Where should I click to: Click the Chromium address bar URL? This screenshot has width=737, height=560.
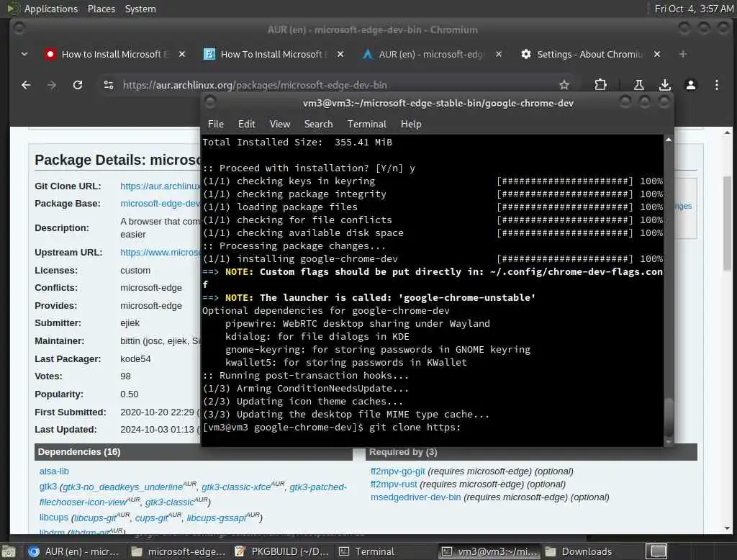point(255,85)
